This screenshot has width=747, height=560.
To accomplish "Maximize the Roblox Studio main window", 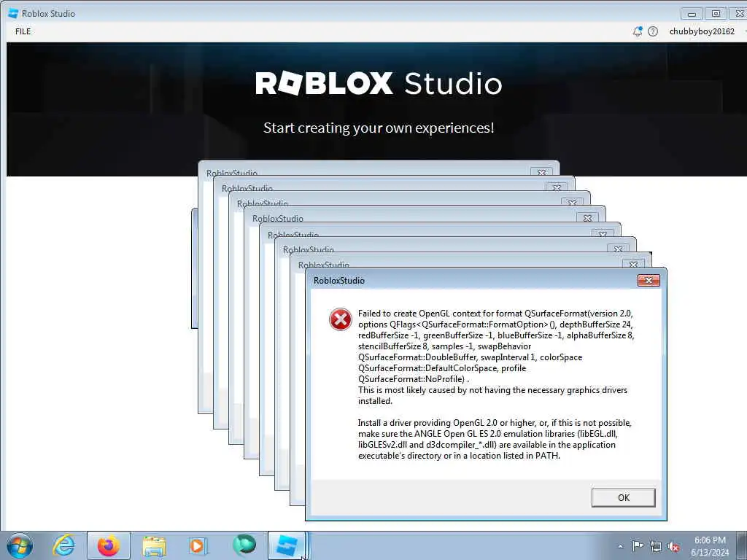I will [x=716, y=14].
